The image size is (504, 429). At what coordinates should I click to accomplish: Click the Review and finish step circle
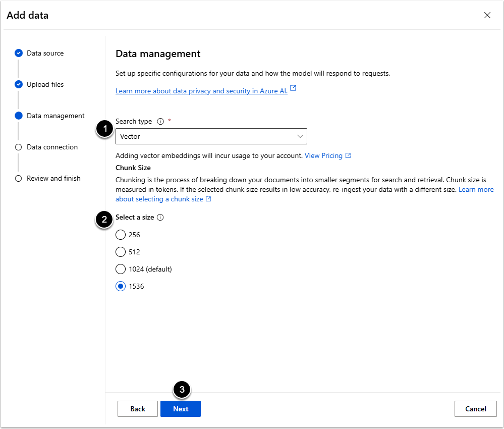19,178
